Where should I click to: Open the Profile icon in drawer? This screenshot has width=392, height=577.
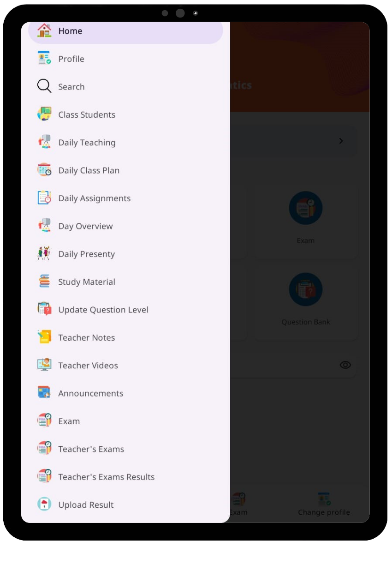(x=44, y=59)
